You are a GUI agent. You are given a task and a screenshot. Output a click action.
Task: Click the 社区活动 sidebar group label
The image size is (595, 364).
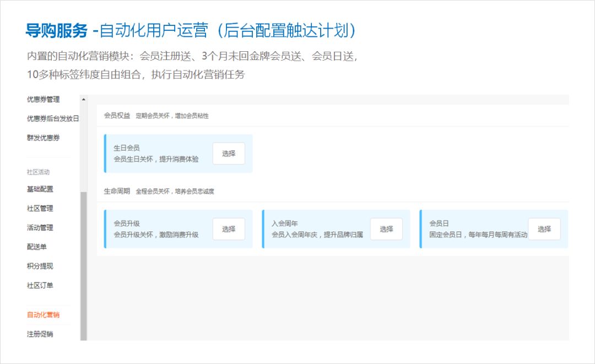[38, 172]
